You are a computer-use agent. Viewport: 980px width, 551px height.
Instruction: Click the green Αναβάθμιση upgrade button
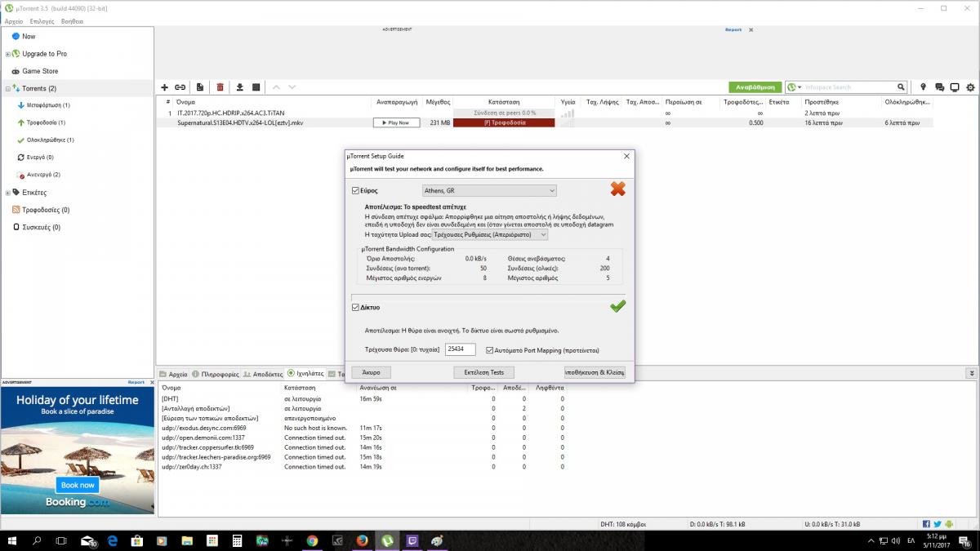tap(755, 87)
